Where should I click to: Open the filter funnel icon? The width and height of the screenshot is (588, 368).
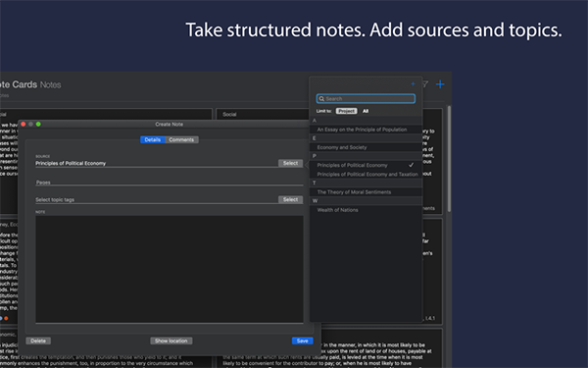425,84
